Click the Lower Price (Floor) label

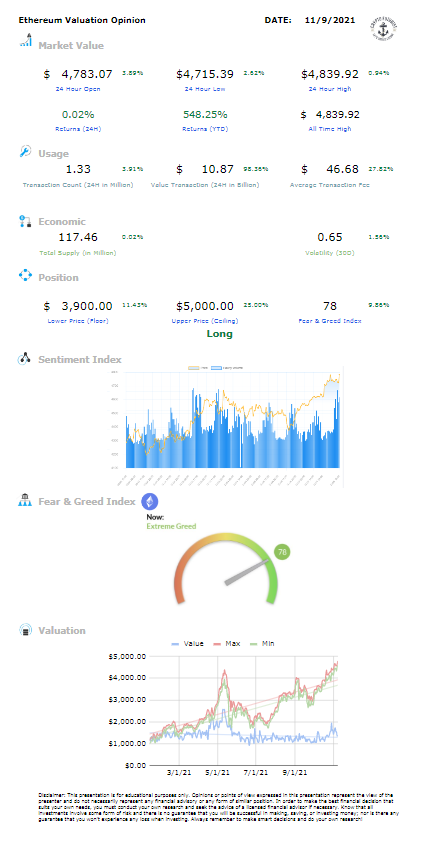(x=78, y=321)
